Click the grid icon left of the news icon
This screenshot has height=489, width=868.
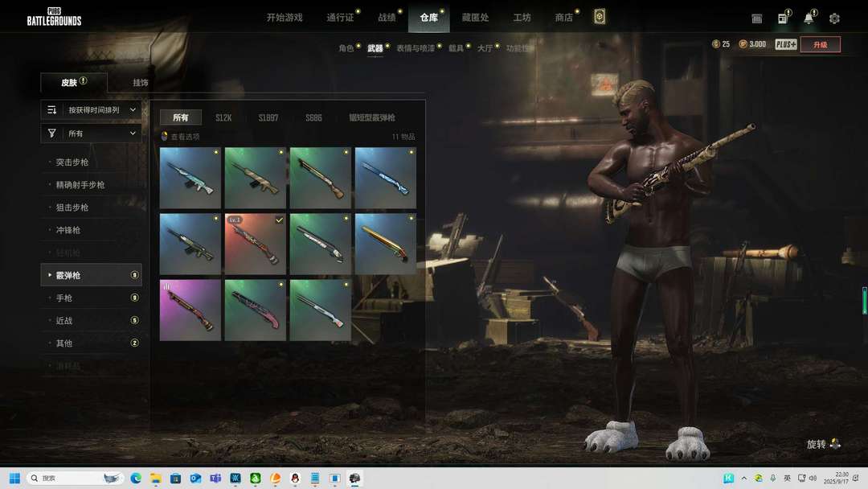pyautogui.click(x=757, y=18)
